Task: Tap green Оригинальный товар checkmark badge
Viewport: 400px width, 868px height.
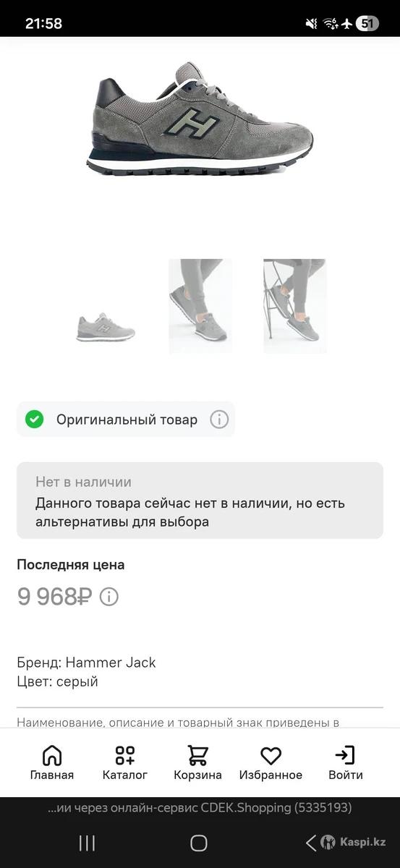Action: coord(34,420)
